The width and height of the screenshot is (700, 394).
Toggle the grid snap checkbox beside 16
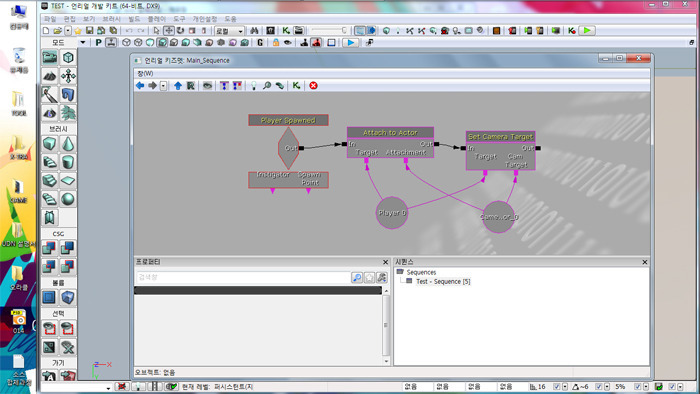556,387
